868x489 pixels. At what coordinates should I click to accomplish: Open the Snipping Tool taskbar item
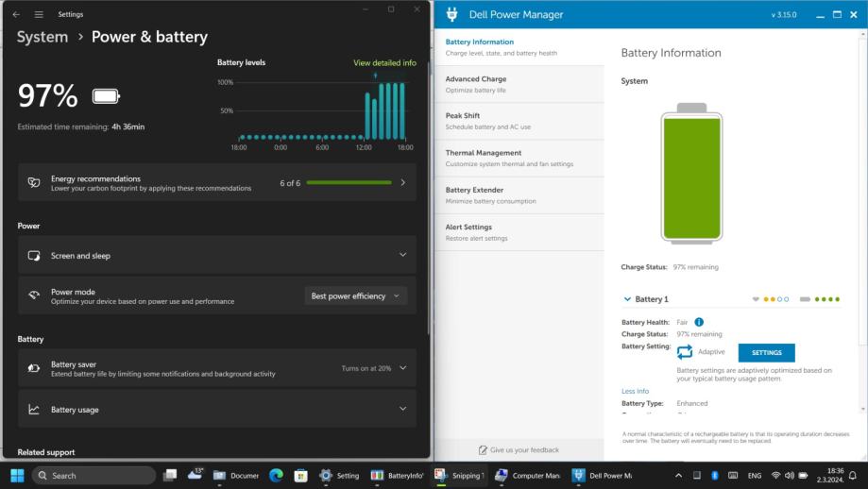pyautogui.click(x=459, y=475)
